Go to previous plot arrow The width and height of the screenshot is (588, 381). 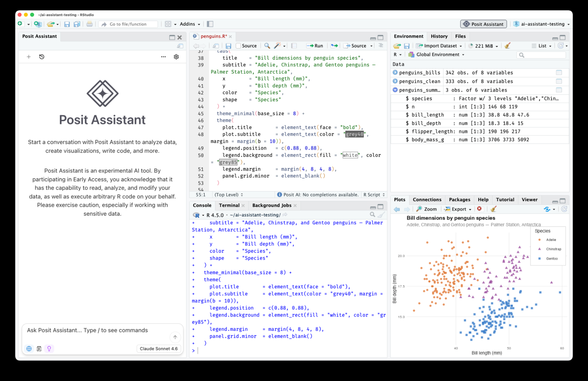[397, 209]
